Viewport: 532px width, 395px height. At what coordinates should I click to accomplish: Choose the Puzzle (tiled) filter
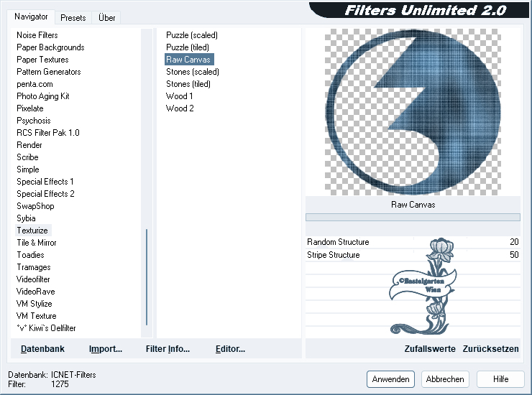tap(188, 47)
